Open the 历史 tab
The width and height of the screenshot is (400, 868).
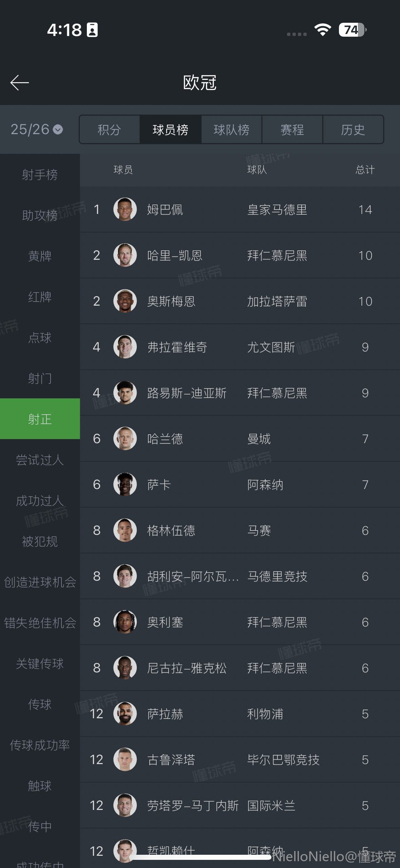click(353, 130)
